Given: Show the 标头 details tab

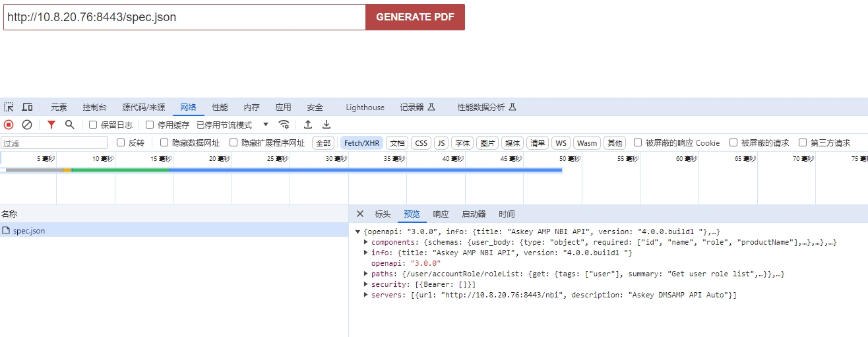Looking at the screenshot, I should pyautogui.click(x=383, y=214).
